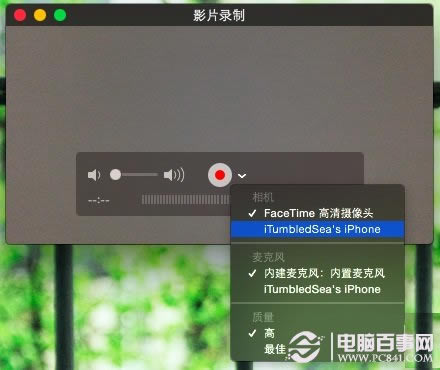Click the --:-- elapsed time display
Viewport: 440px width, 370px height.
click(99, 201)
